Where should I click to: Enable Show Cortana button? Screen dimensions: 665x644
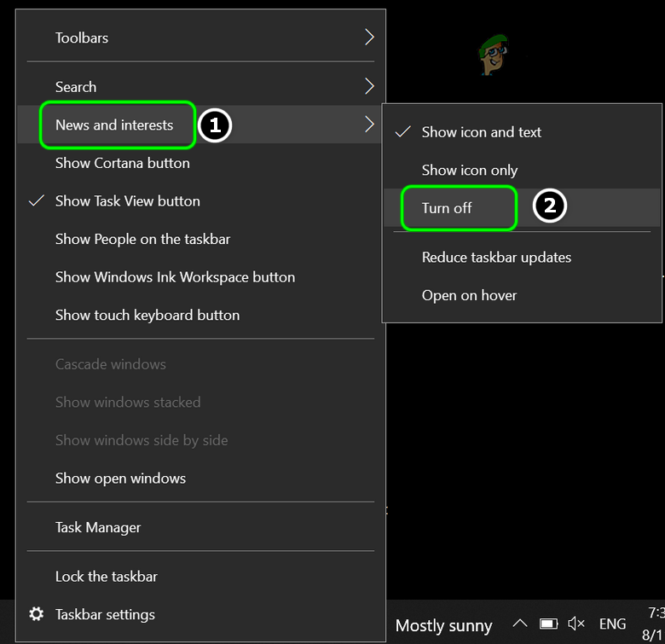pos(123,163)
